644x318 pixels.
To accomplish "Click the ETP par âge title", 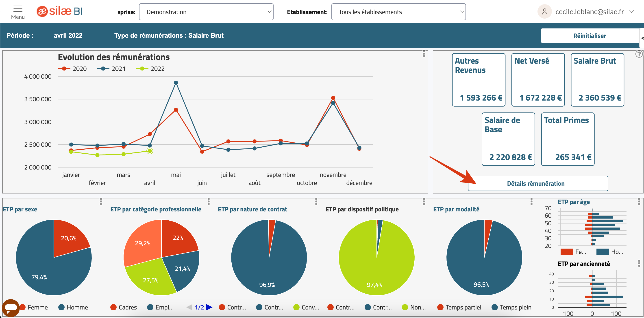I will pos(574,202).
